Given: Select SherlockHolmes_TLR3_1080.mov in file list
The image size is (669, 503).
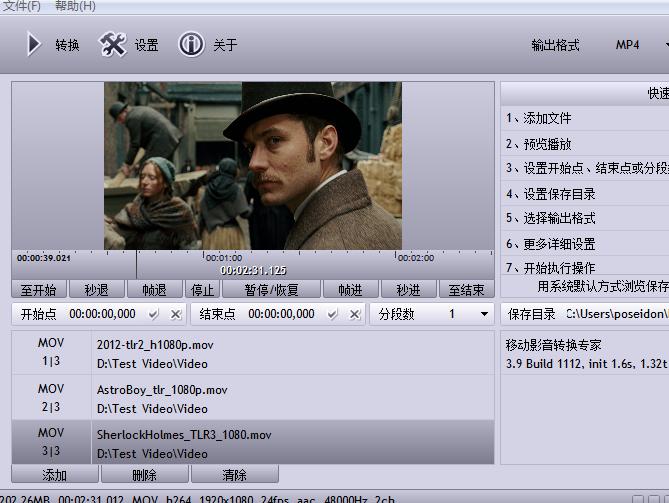Looking at the screenshot, I should coord(293,443).
